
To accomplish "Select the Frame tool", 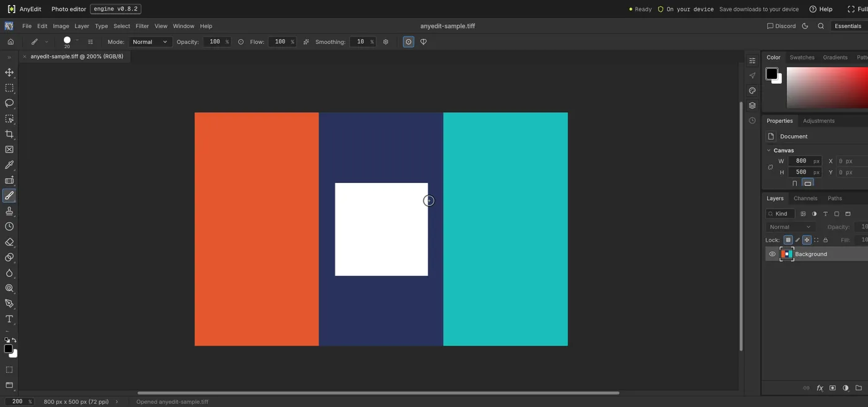I will click(x=9, y=150).
